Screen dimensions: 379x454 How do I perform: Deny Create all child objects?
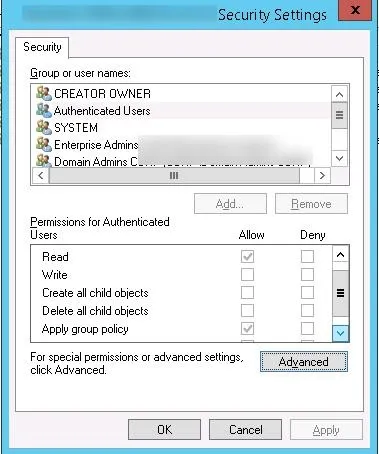point(307,293)
